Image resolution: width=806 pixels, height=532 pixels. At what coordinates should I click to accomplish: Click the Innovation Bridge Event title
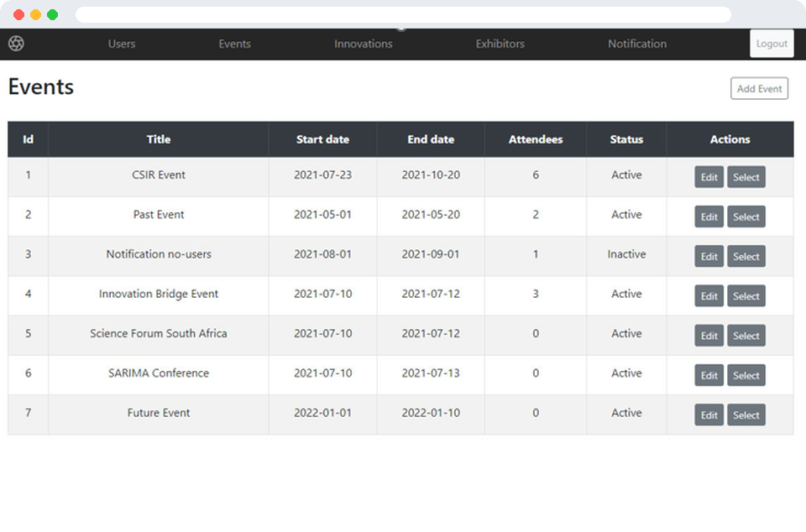click(159, 294)
